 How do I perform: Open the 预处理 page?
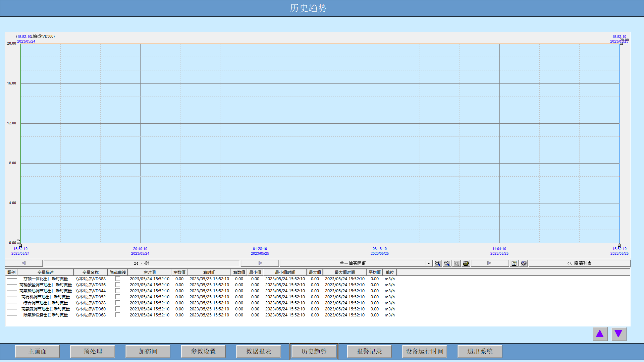tap(93, 351)
